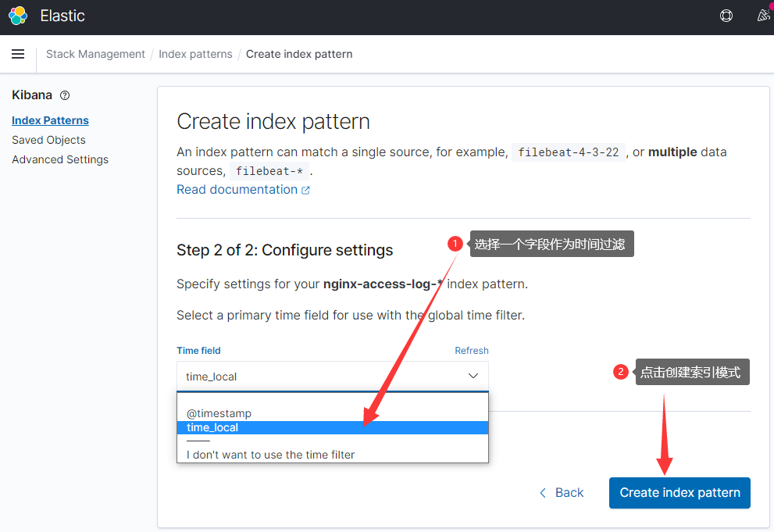Expand the Time field dropdown chevron
The height and width of the screenshot is (532, 774).
(x=473, y=376)
